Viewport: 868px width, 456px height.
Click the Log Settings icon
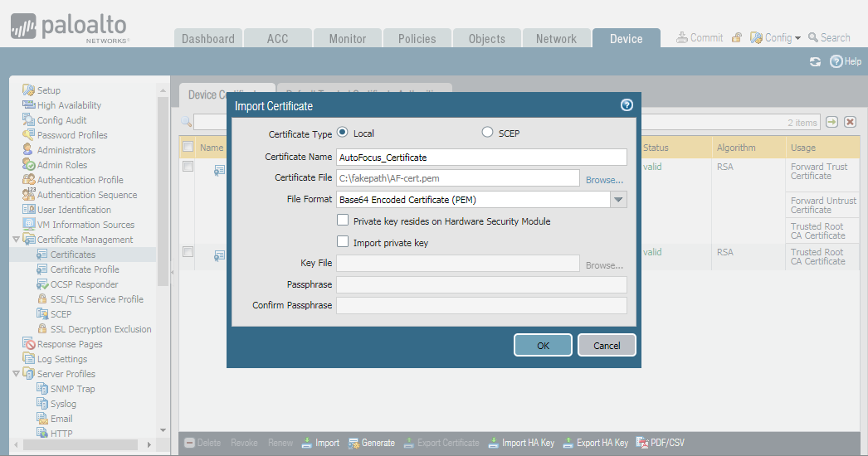tap(28, 359)
